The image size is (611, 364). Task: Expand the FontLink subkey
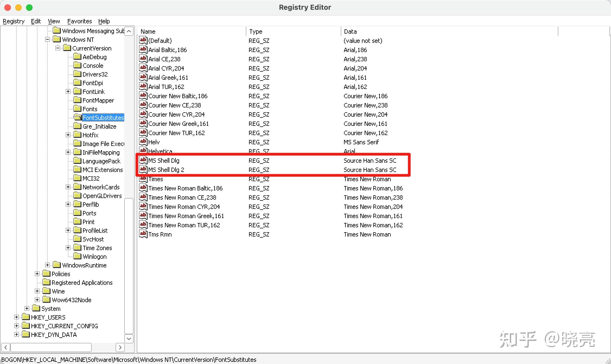(68, 91)
